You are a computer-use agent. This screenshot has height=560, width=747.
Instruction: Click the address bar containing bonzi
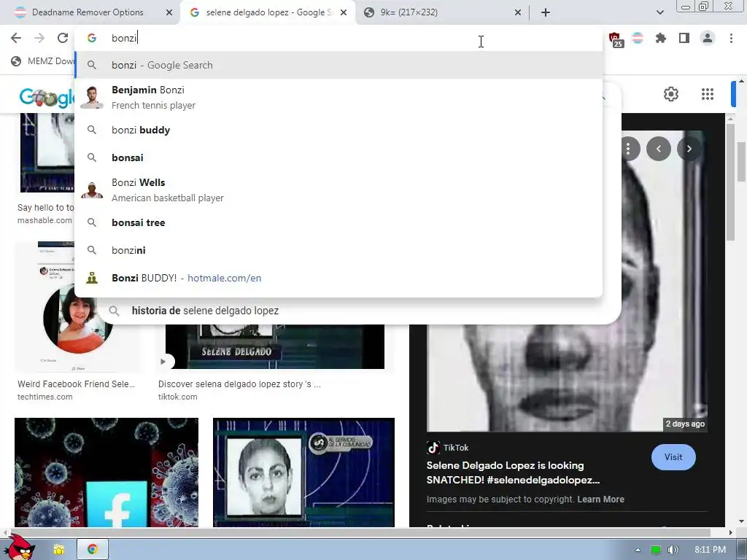click(338, 38)
